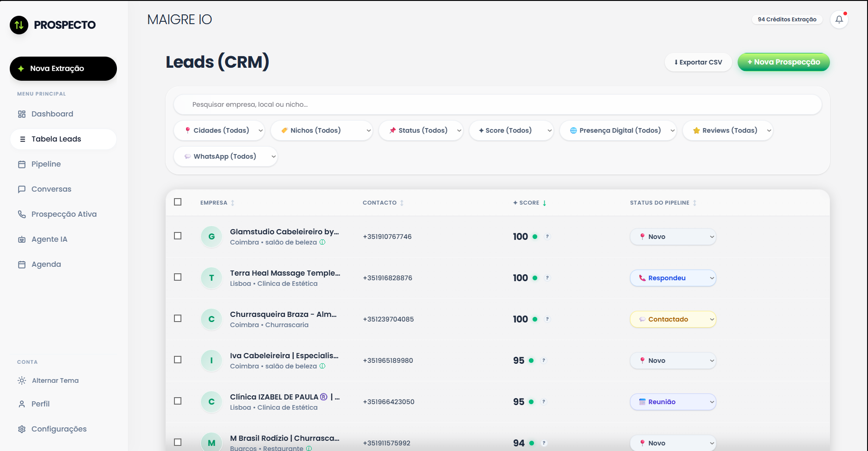Open the Presença Digital (Todos) dropdown
The image size is (868, 451).
click(618, 130)
